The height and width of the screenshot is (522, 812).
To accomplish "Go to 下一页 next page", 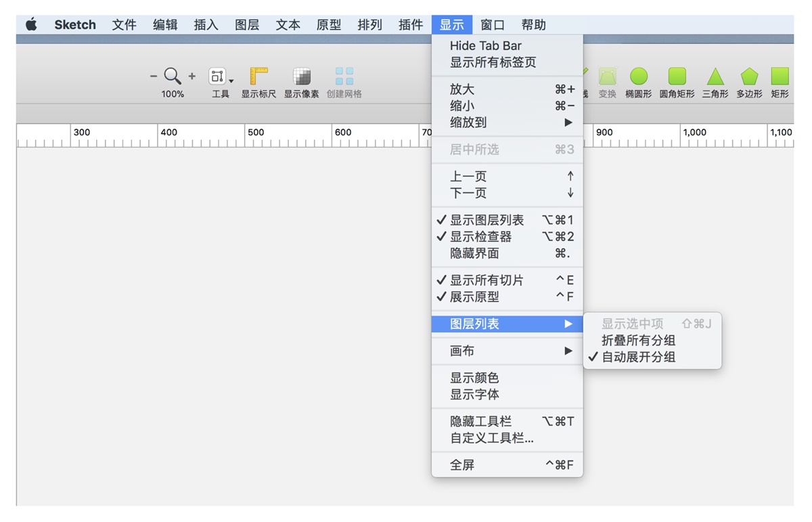I will click(x=507, y=193).
